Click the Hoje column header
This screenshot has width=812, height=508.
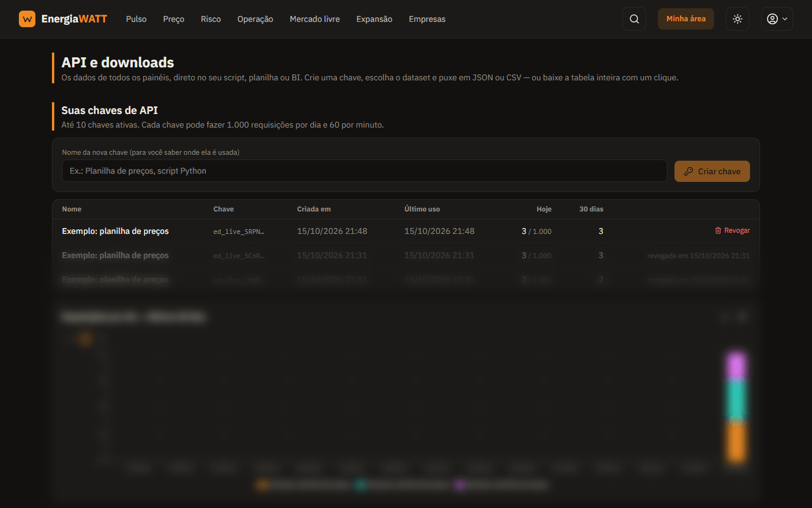[544, 209]
